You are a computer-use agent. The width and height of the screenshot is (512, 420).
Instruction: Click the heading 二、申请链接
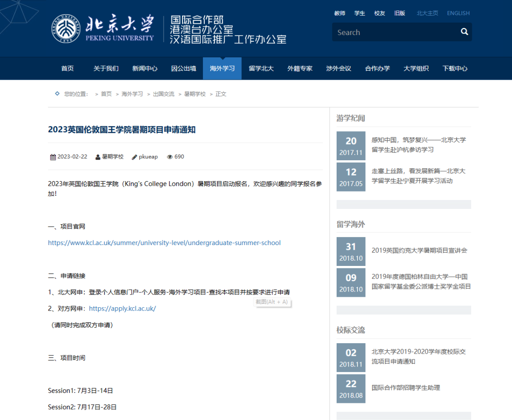coord(67,275)
